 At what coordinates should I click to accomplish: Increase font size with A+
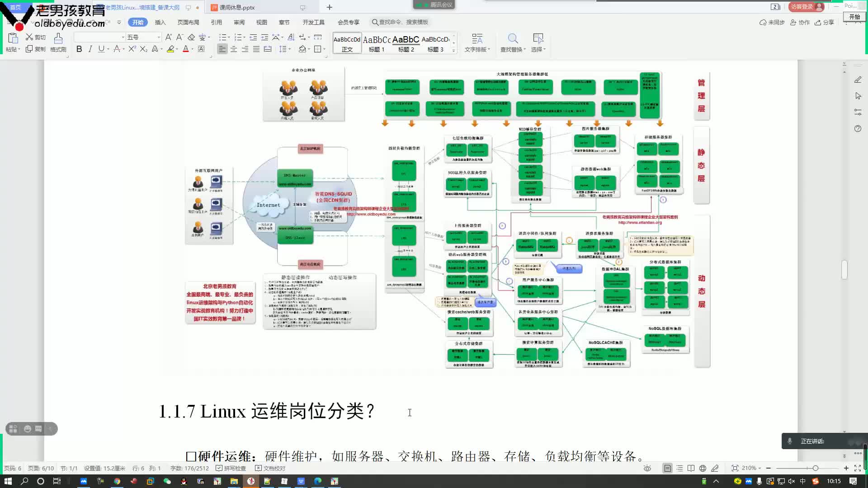[168, 37]
